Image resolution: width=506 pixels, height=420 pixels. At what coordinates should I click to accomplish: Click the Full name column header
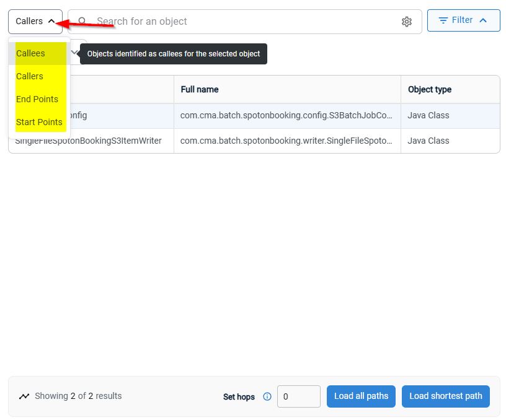[x=200, y=89]
